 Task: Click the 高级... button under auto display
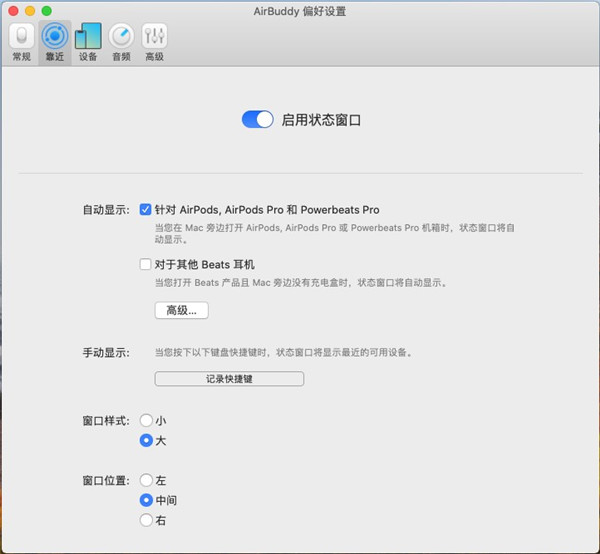(181, 310)
